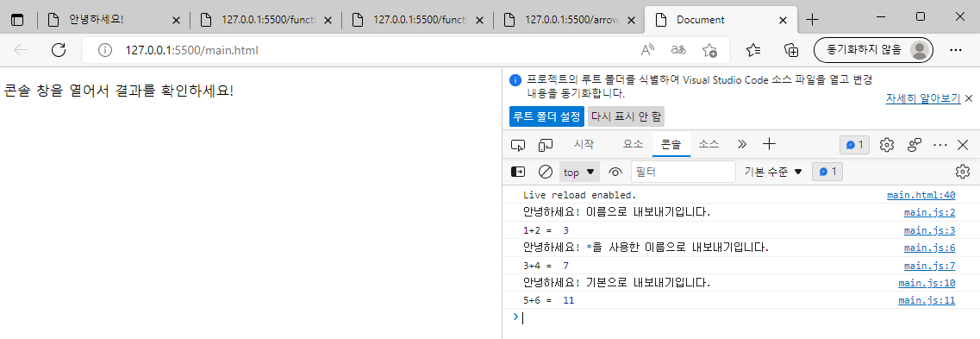Open the tab actions menu icon
The height and width of the screenshot is (339, 980).
click(x=17, y=20)
